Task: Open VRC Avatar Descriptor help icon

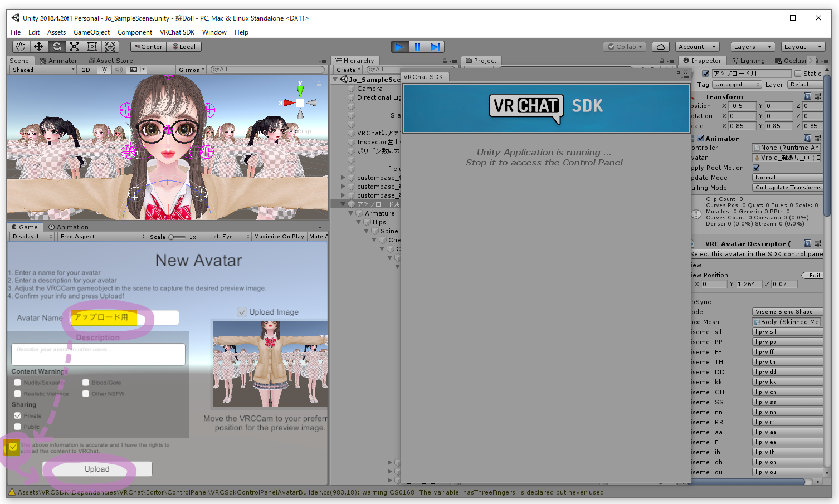Action: tap(807, 243)
